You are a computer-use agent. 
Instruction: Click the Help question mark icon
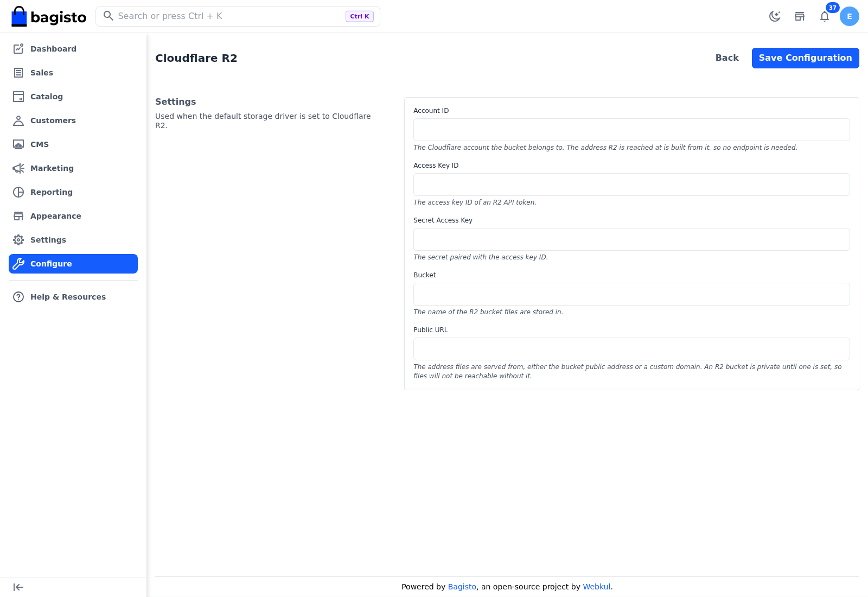pyautogui.click(x=18, y=297)
